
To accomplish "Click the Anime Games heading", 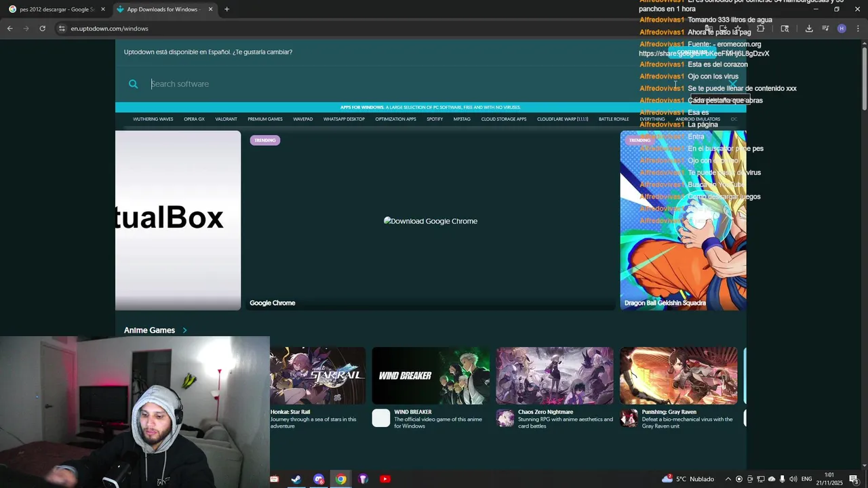I will click(x=149, y=331).
